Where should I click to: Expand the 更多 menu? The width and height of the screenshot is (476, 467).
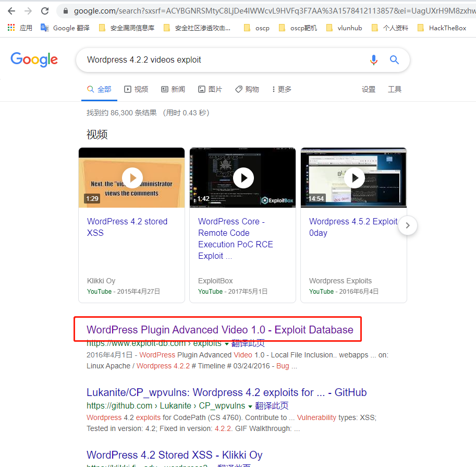click(282, 89)
